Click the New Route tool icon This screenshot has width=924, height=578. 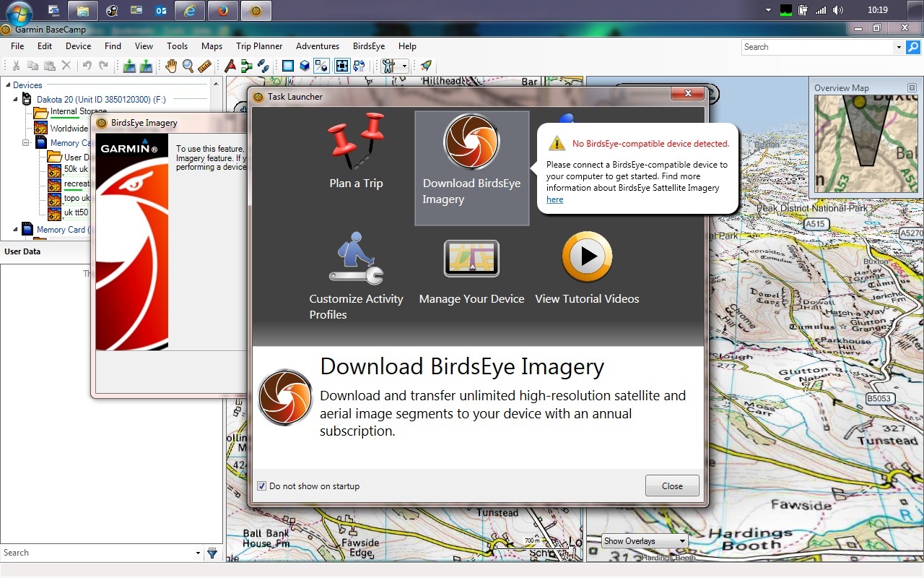(x=246, y=66)
